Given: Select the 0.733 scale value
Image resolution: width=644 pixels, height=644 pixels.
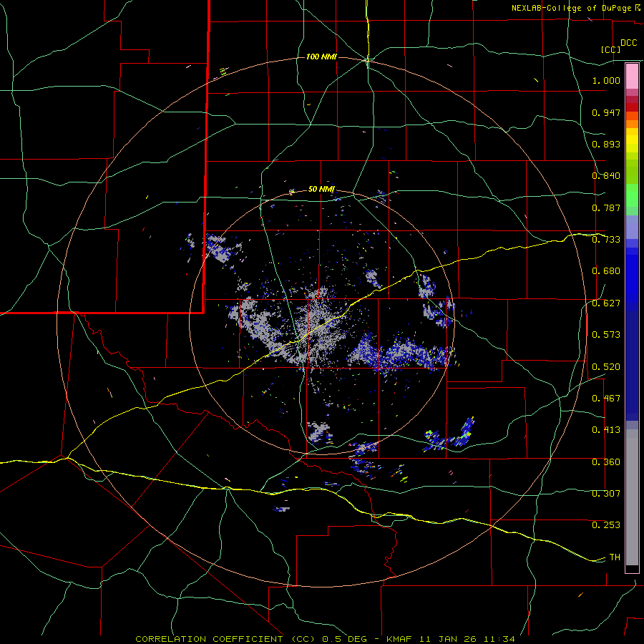Looking at the screenshot, I should (606, 240).
